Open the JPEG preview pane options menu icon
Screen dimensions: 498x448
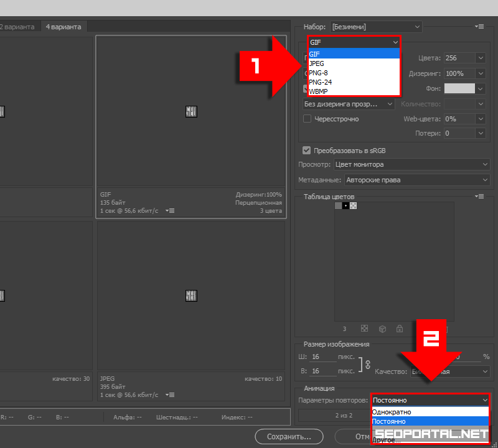pyautogui.click(x=171, y=395)
